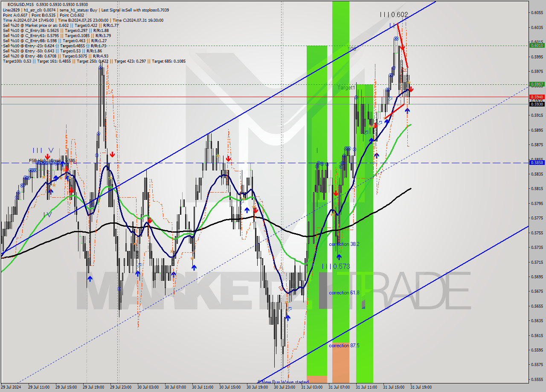The image size is (546, 392).
Task: Click the black 0.5930 current price tag
Action: (537, 104)
